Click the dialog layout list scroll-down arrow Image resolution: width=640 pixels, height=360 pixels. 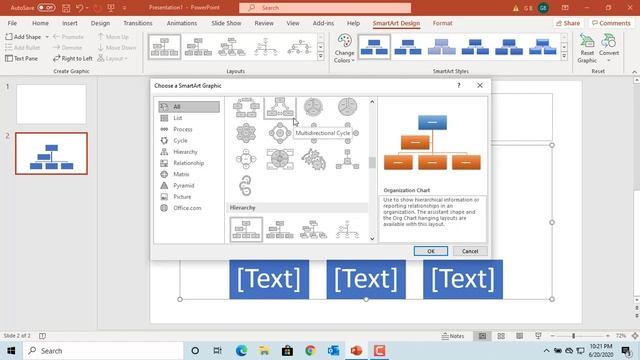372,239
